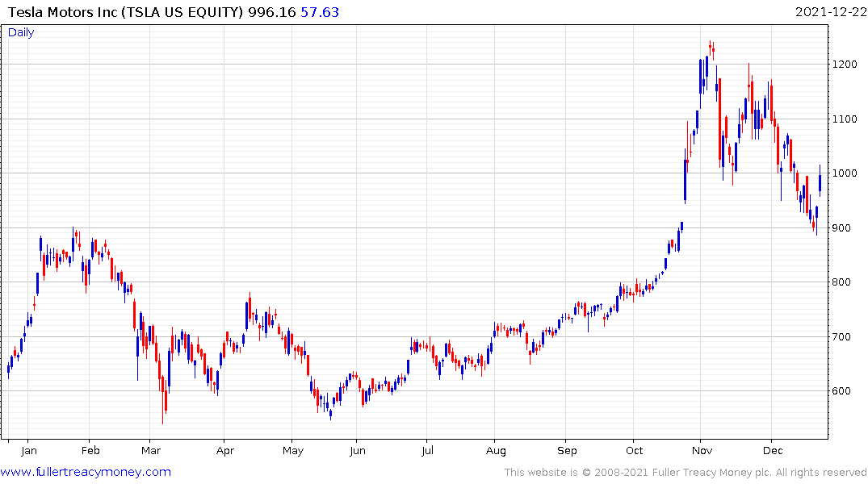Screen dimensions: 868x484
Task: Click the date 2021-12-22
Action: point(830,12)
